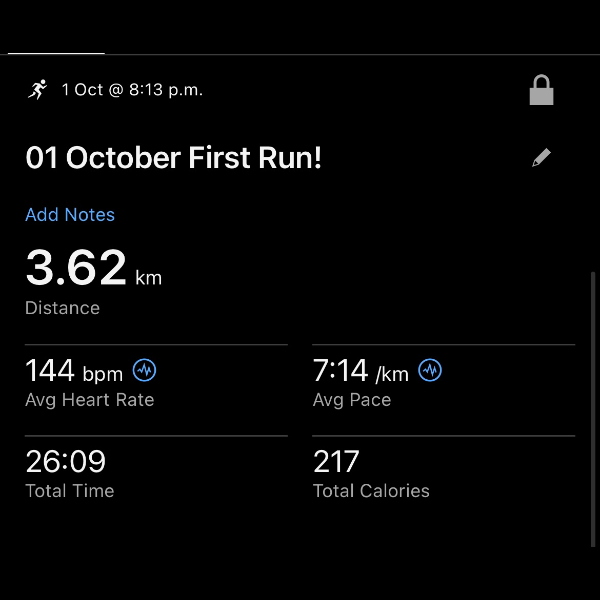This screenshot has height=600, width=600.
Task: Click the Distance label
Action: [62, 308]
